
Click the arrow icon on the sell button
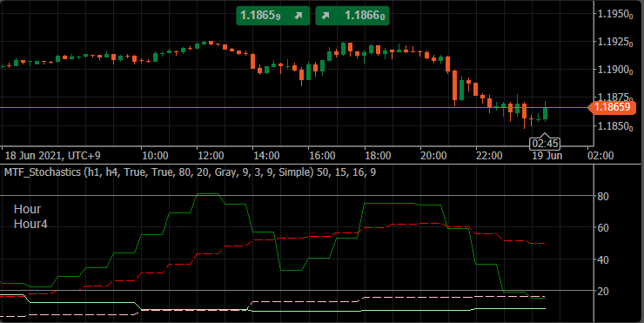(x=299, y=16)
